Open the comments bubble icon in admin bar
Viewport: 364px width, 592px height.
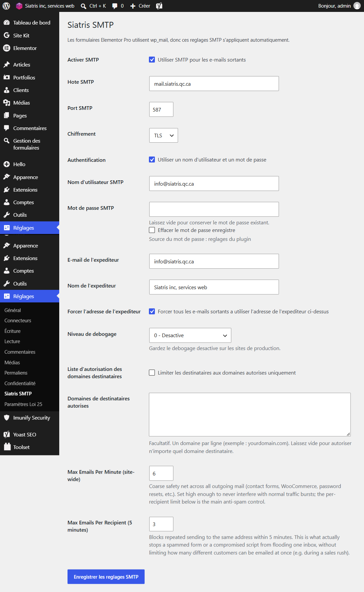(115, 6)
